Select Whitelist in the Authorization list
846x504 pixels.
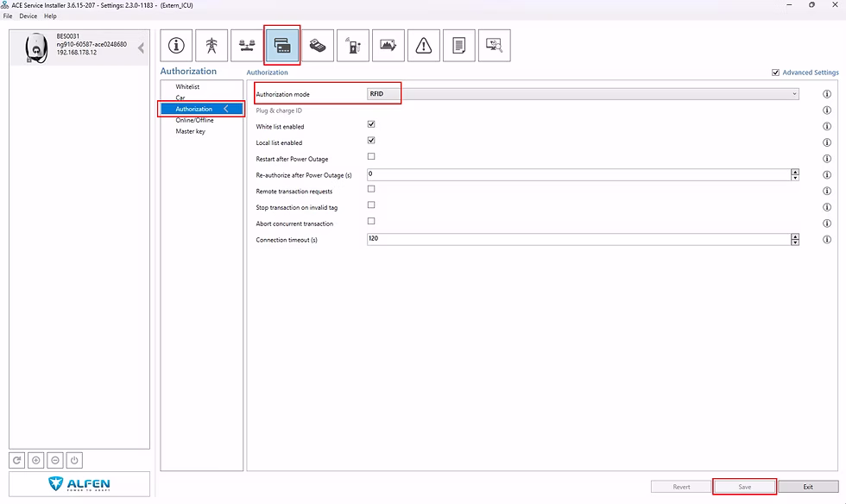click(187, 87)
